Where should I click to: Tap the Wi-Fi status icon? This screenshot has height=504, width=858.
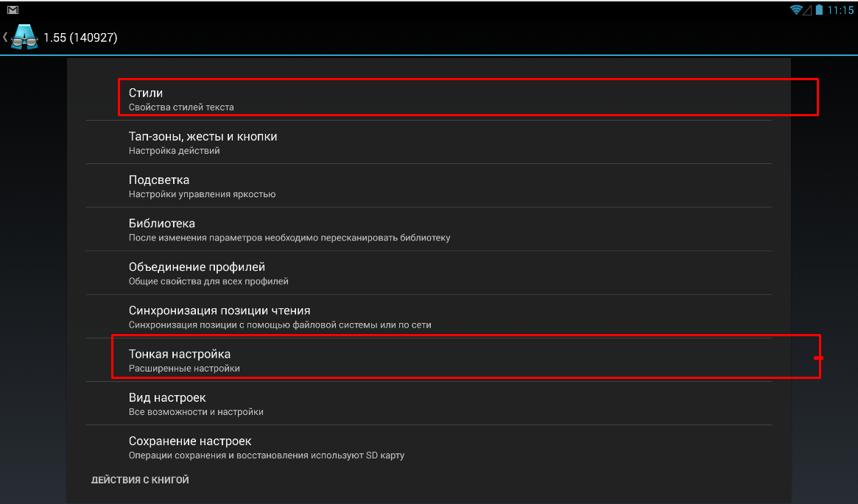pyautogui.click(x=796, y=10)
